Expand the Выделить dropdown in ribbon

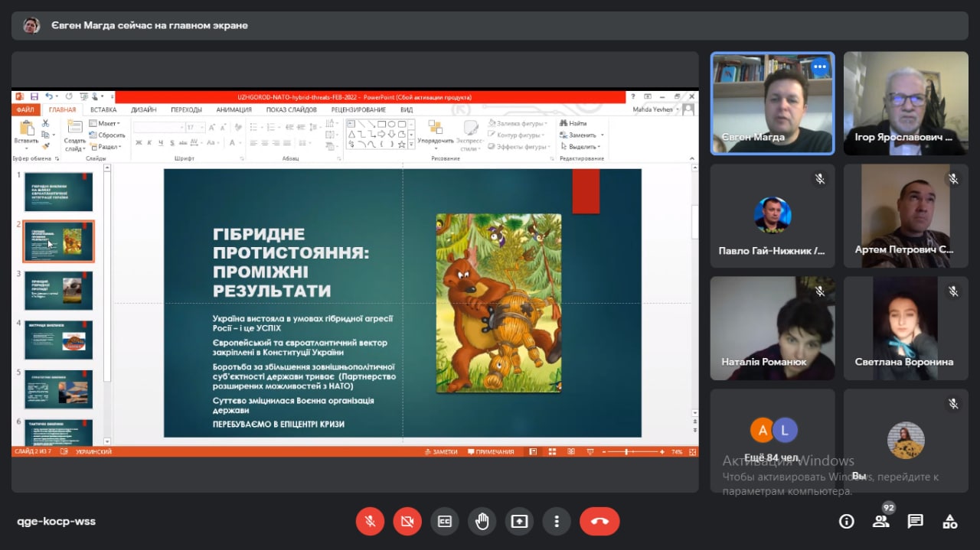coord(583,147)
